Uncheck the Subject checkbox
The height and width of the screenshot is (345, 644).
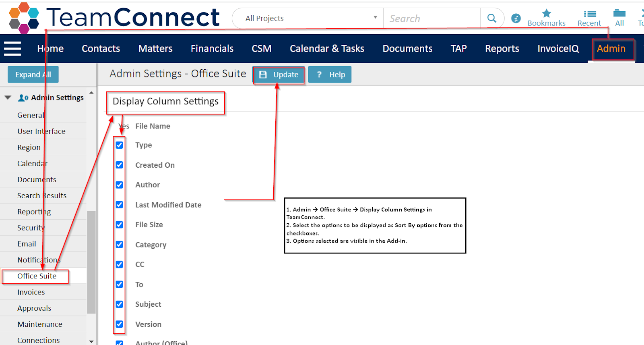point(120,304)
